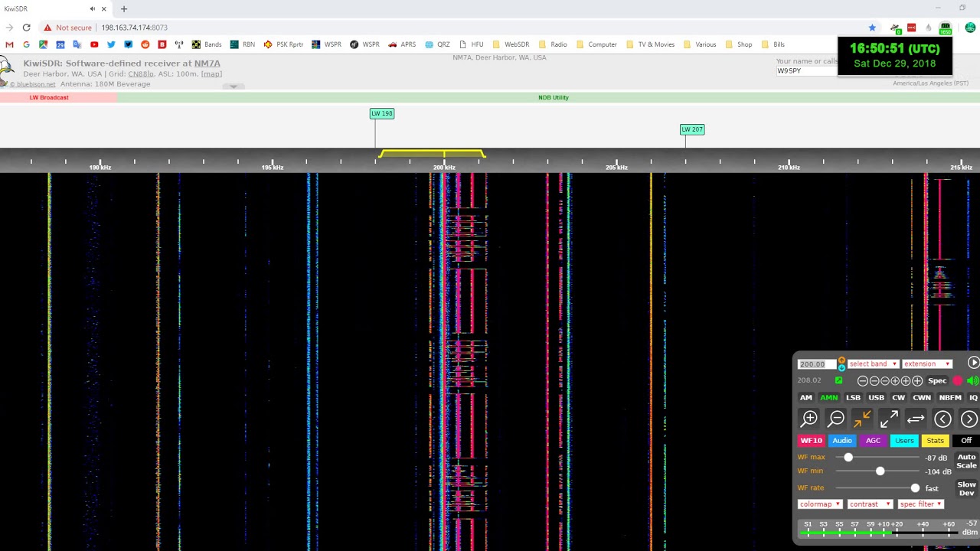Collapse the top bar using the small down arrow
Screen dimensions: 980x551
pyautogui.click(x=234, y=86)
